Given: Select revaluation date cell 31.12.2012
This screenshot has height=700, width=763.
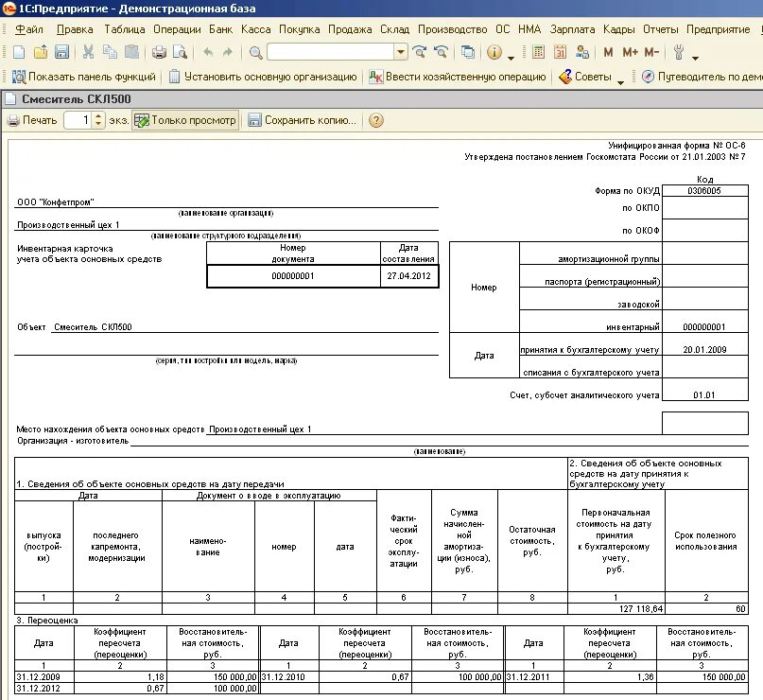Looking at the screenshot, I should pyautogui.click(x=43, y=689).
